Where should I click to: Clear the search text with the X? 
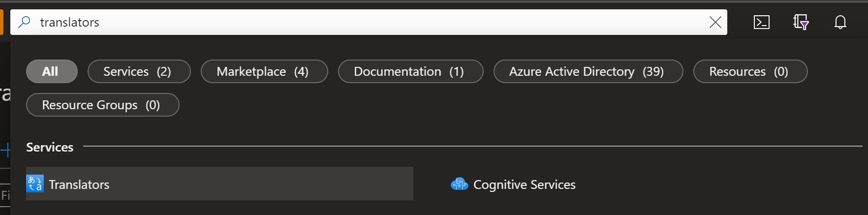pos(715,22)
